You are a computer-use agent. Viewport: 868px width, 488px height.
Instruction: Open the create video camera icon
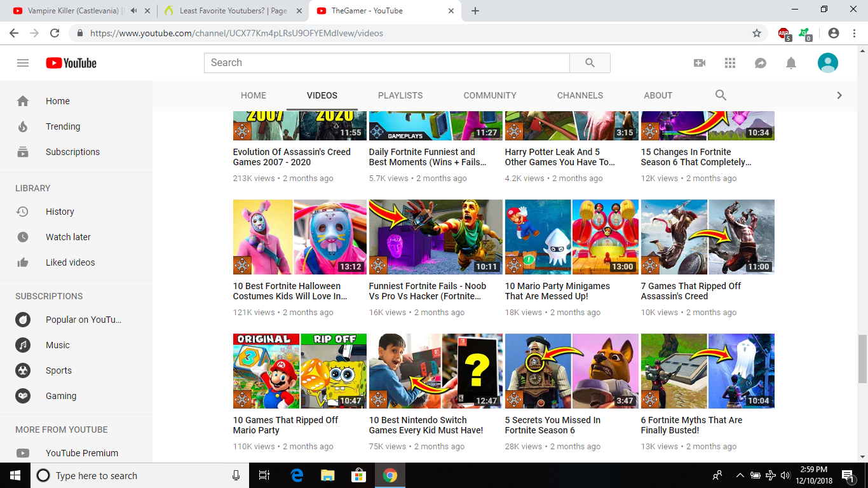[x=700, y=63]
